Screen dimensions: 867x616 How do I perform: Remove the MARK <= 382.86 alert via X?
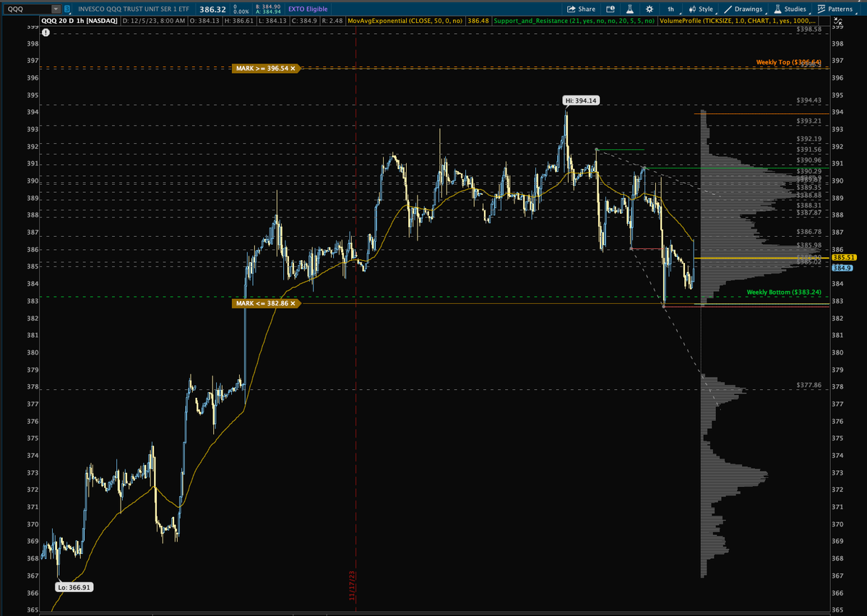[293, 304]
